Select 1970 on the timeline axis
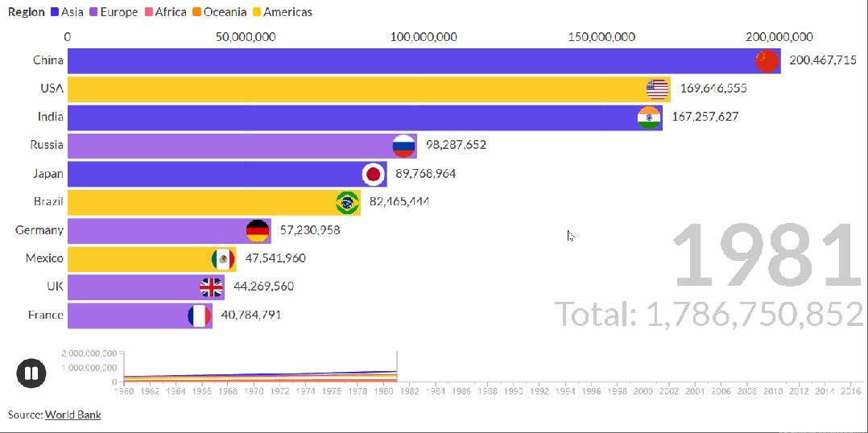 [254, 391]
